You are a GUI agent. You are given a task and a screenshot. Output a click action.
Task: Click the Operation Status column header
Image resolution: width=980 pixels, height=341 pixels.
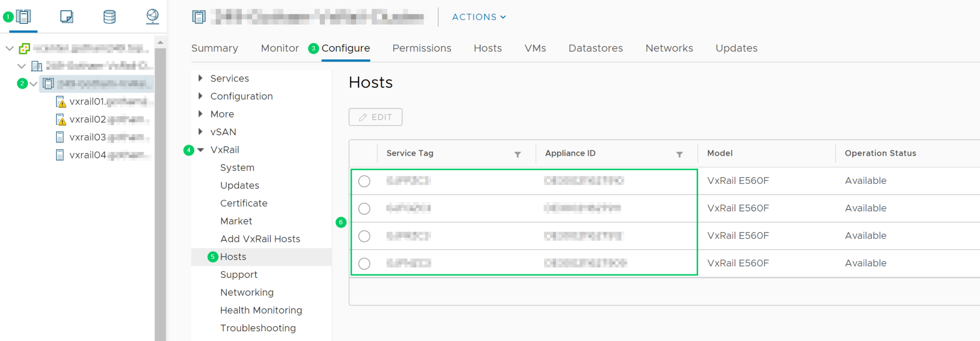[x=880, y=153]
